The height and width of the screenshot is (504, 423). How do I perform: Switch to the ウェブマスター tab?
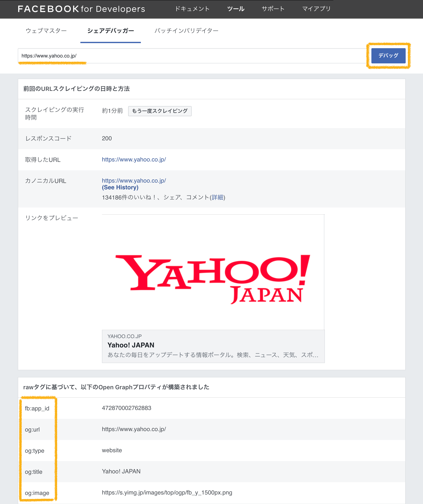46,31
